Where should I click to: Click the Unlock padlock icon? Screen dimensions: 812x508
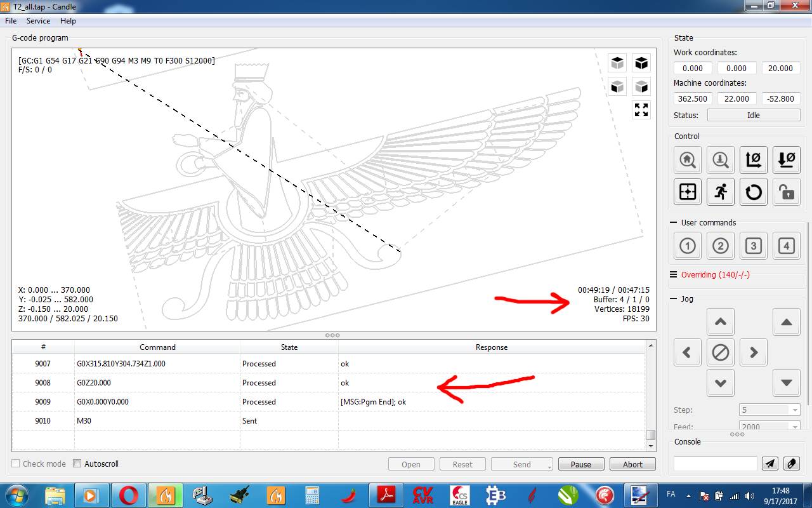coord(787,192)
